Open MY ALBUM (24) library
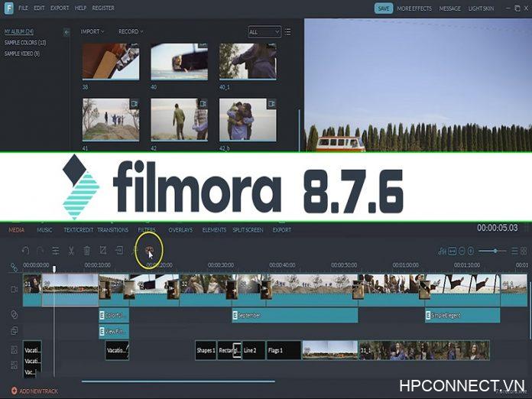This screenshot has width=532, height=399. pos(19,31)
